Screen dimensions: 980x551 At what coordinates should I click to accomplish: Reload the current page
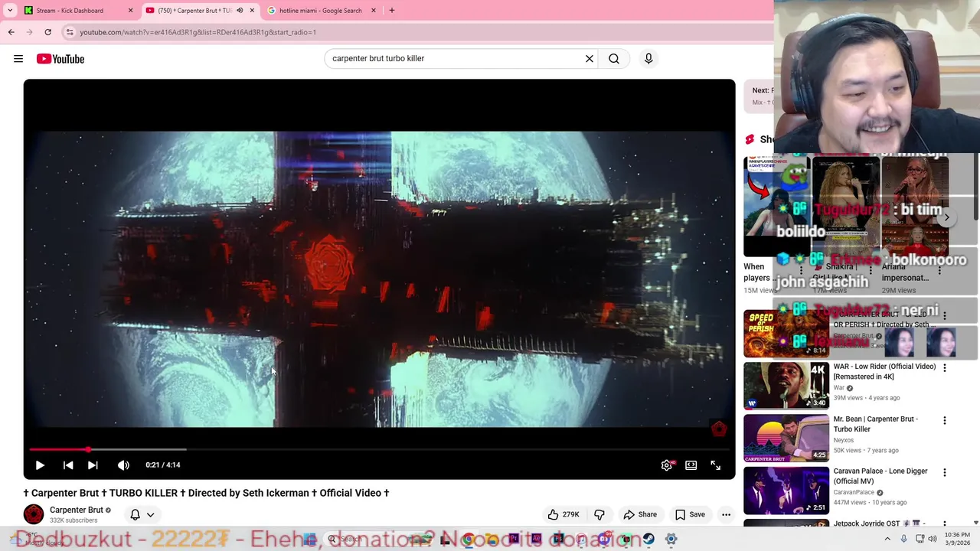[47, 32]
